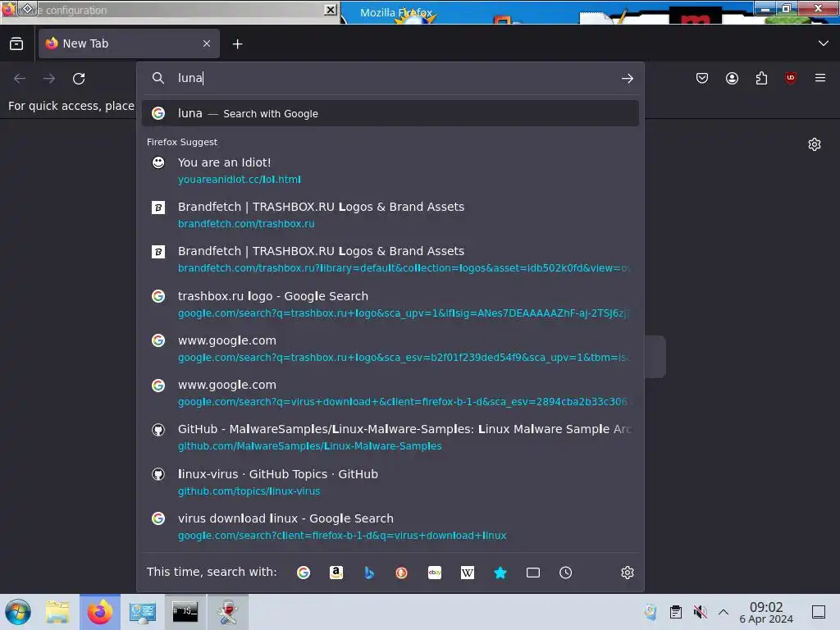The width and height of the screenshot is (840, 630).
Task: Click the youareanidiot.cc/lol.html URL
Action: [240, 180]
